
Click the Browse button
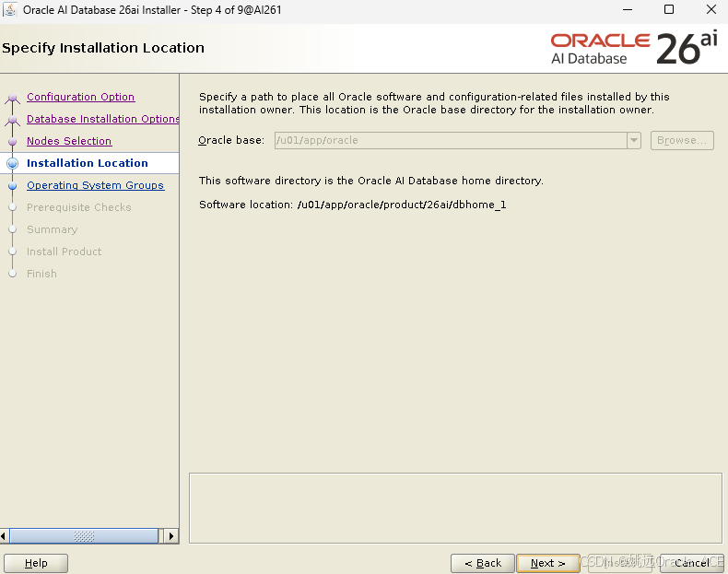click(x=682, y=140)
